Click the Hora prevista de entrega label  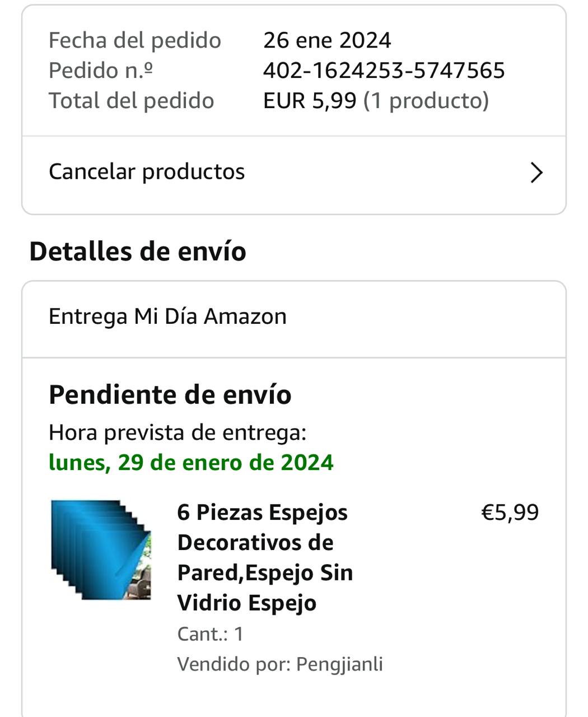click(x=178, y=432)
